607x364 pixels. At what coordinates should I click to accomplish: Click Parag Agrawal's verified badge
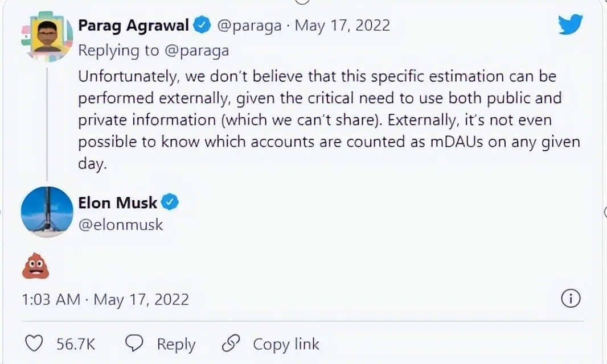(203, 26)
